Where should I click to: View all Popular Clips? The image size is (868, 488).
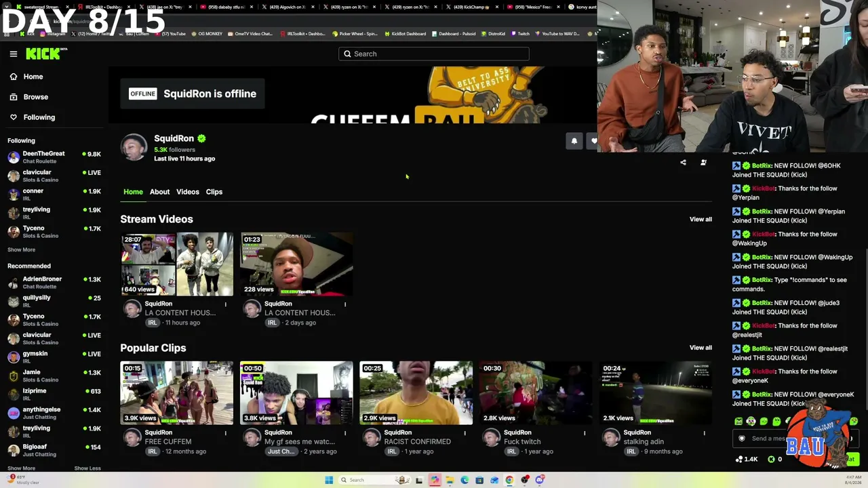[701, 348]
